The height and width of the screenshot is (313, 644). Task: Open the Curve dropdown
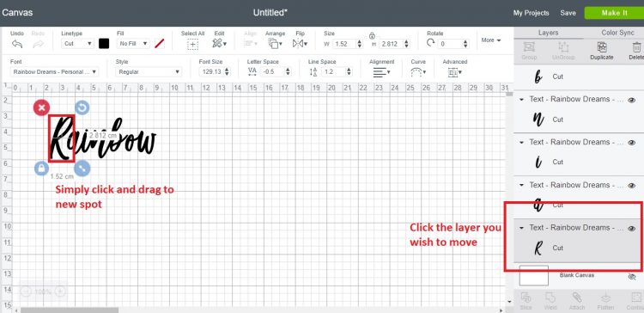point(418,72)
